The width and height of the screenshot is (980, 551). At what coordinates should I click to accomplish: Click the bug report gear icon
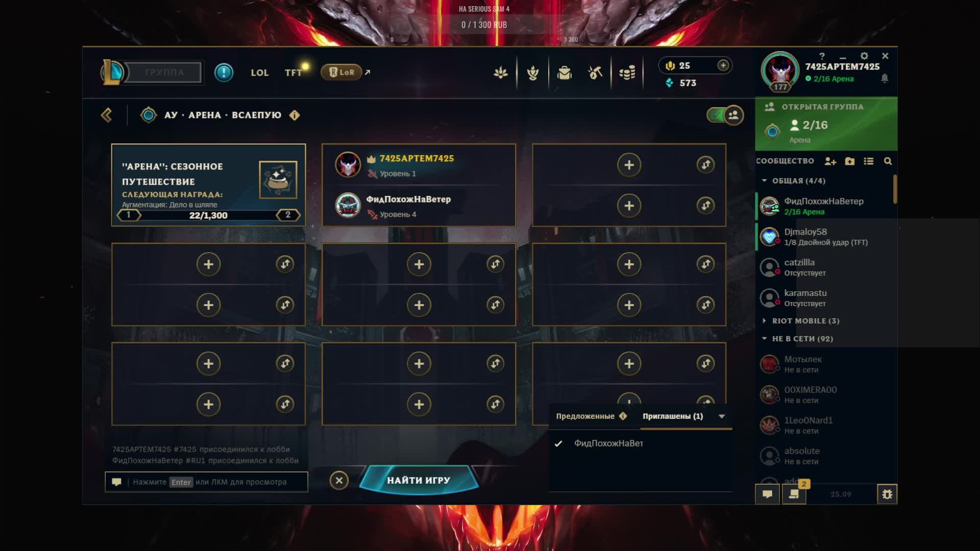coord(887,494)
